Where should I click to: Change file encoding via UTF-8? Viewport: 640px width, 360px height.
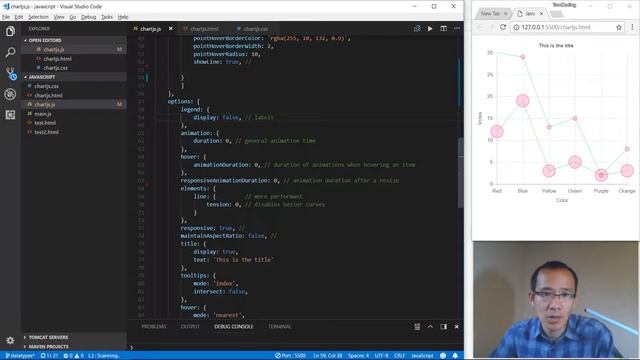(381, 356)
